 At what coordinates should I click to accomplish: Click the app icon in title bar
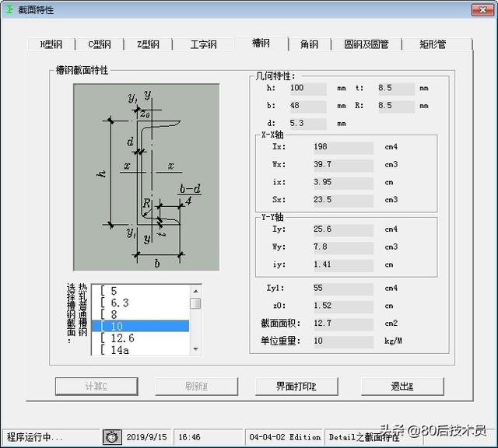[9, 9]
